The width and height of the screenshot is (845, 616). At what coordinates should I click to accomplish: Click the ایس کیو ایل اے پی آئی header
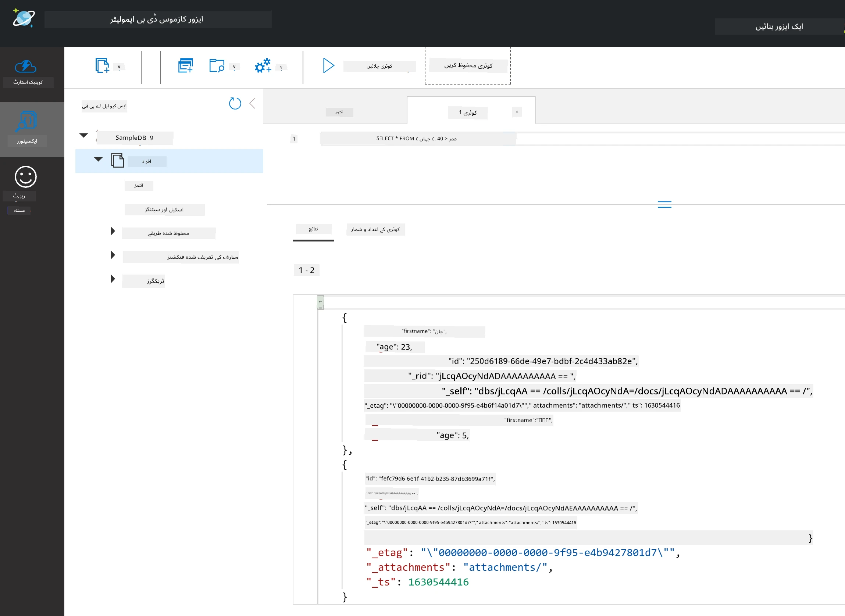point(104,106)
